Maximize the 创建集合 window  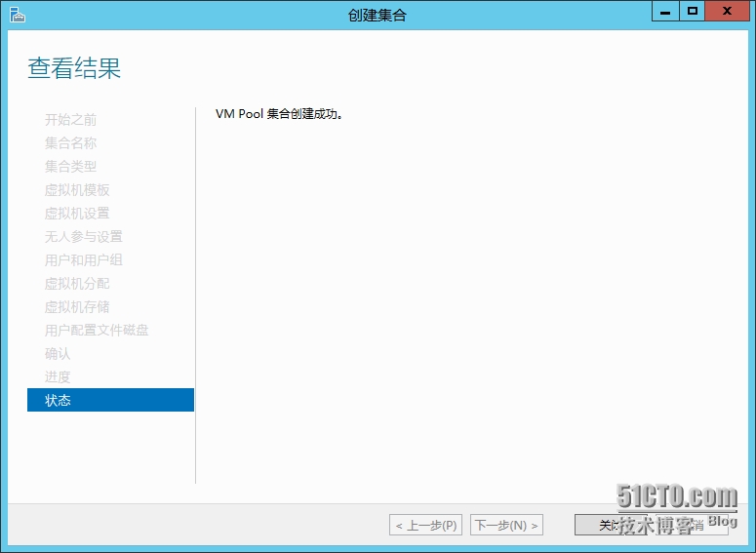click(693, 12)
